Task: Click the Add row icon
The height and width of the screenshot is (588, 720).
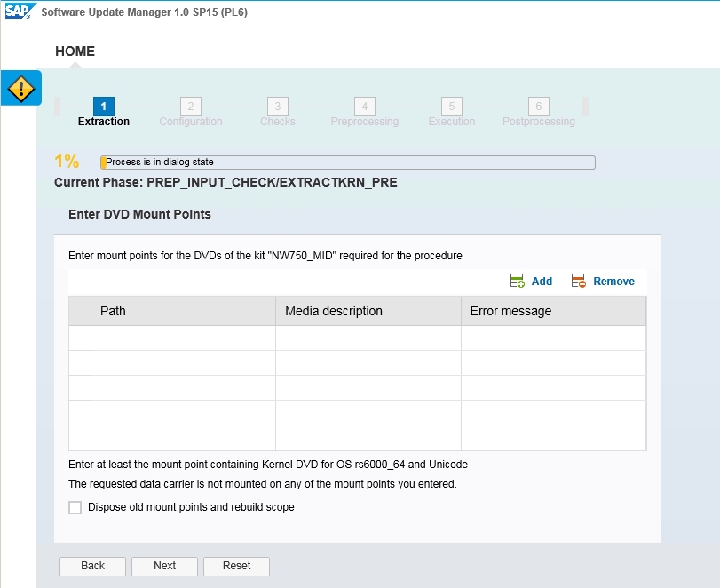Action: pos(517,281)
